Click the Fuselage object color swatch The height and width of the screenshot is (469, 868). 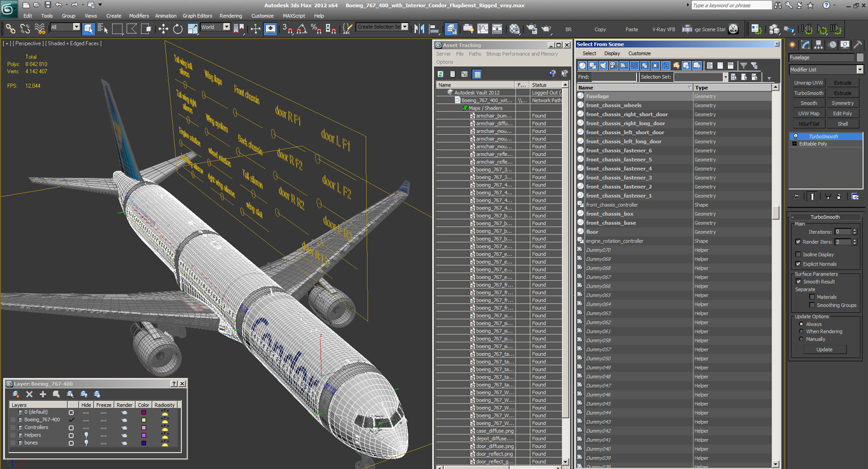coord(860,57)
